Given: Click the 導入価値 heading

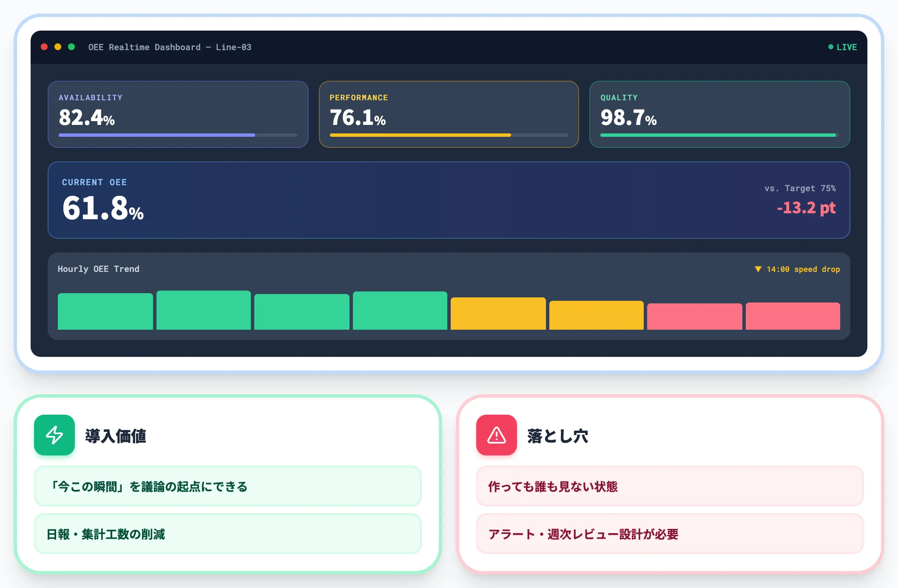Looking at the screenshot, I should point(116,436).
